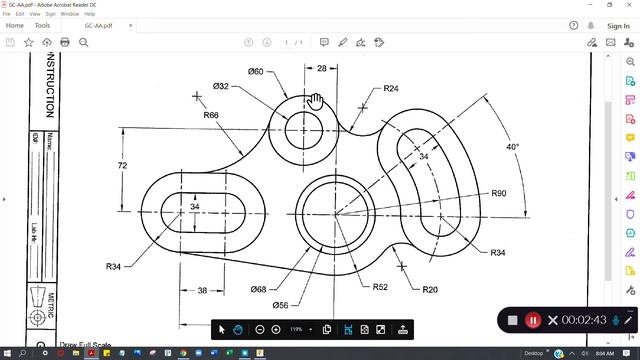Click the stamp tool icon
Screen dimensions: 640x360
click(x=379, y=42)
